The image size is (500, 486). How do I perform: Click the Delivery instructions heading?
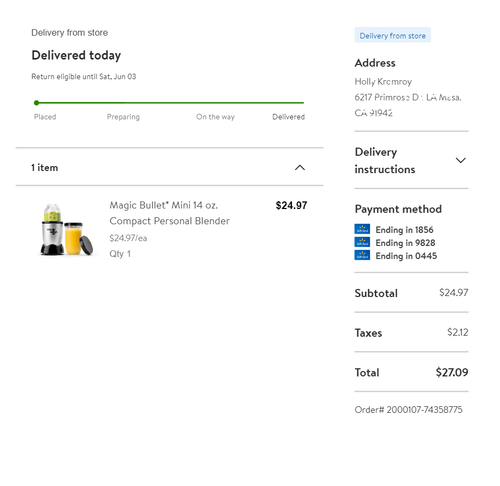(385, 160)
